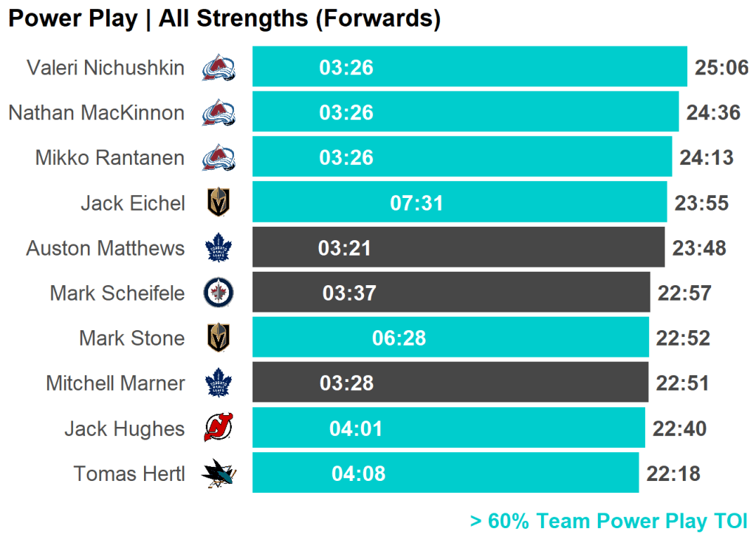
Task: Click the Golden Knights logo beside Mark Stone
Action: click(x=219, y=338)
